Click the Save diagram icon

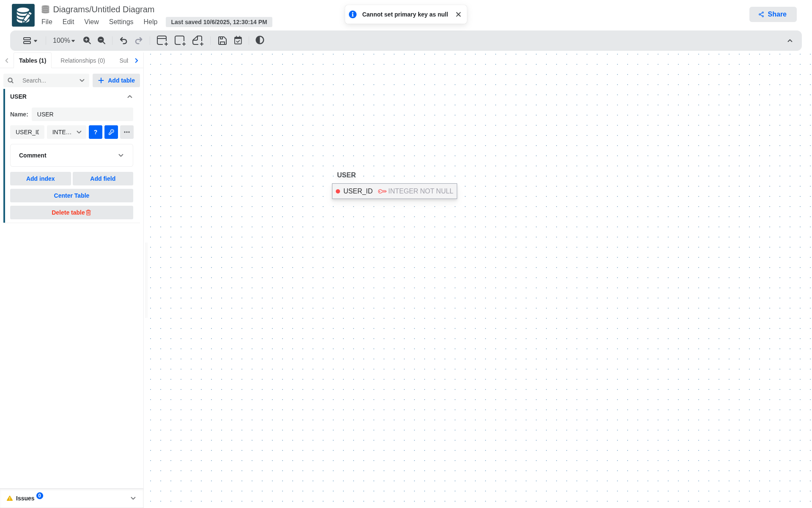point(222,41)
